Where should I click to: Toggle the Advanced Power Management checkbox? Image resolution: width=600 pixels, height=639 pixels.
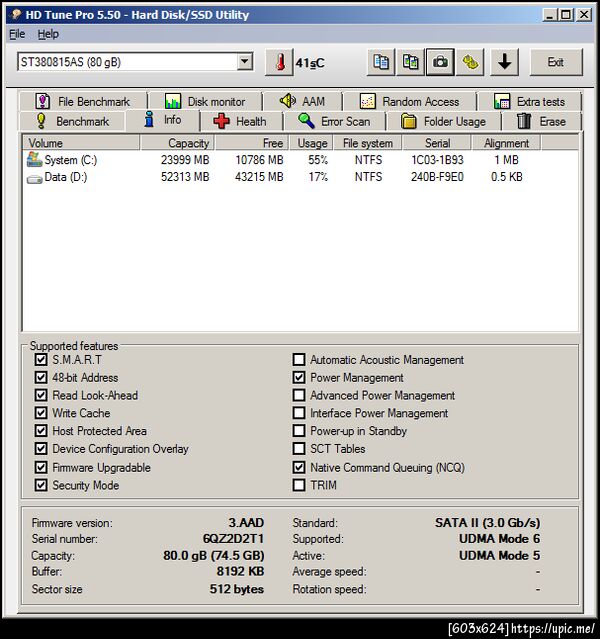point(299,395)
